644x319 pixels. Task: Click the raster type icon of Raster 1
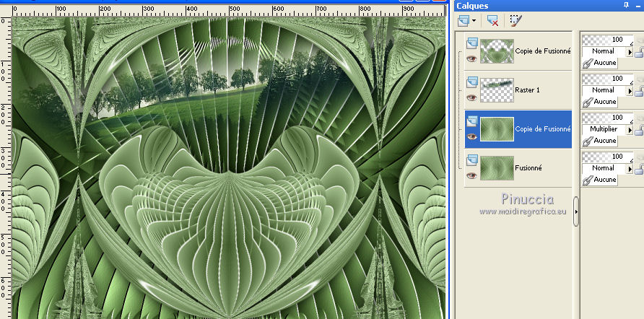coord(472,82)
